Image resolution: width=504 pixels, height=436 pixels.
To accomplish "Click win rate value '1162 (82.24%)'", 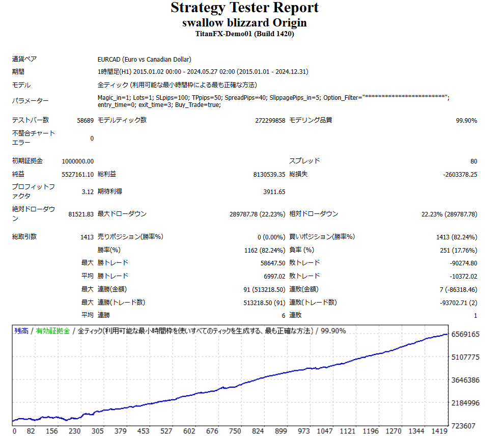I will click(x=265, y=251).
